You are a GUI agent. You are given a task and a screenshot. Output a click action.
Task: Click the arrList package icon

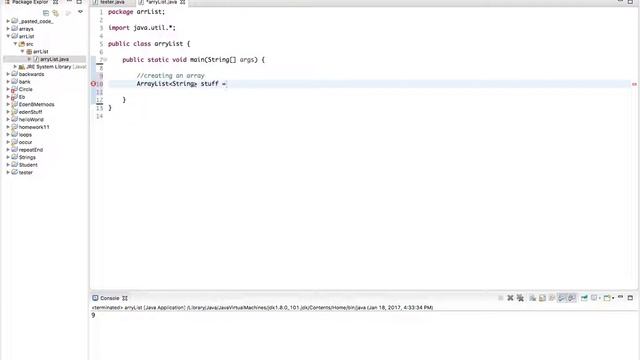pyautogui.click(x=29, y=51)
